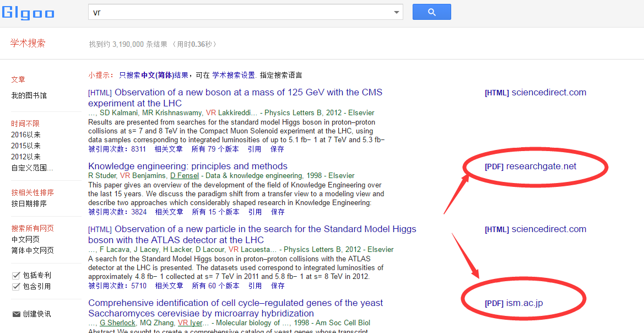This screenshot has height=333, width=644.
Task: Select 中文网页 search filter
Action: 25,239
